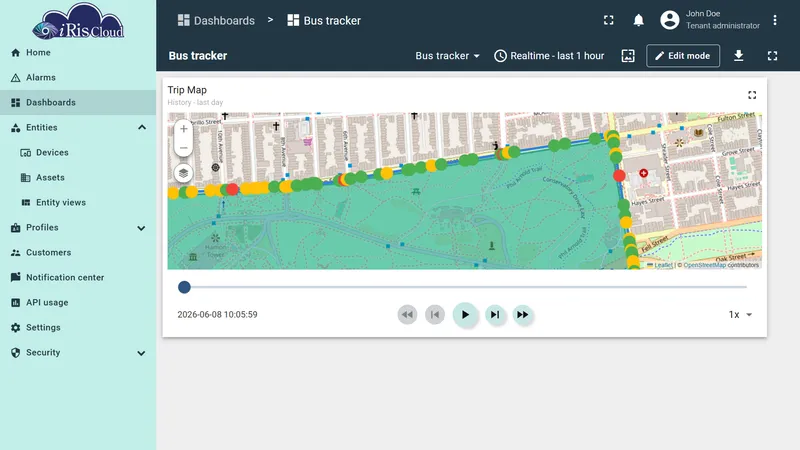Enter Edit mode

point(683,56)
